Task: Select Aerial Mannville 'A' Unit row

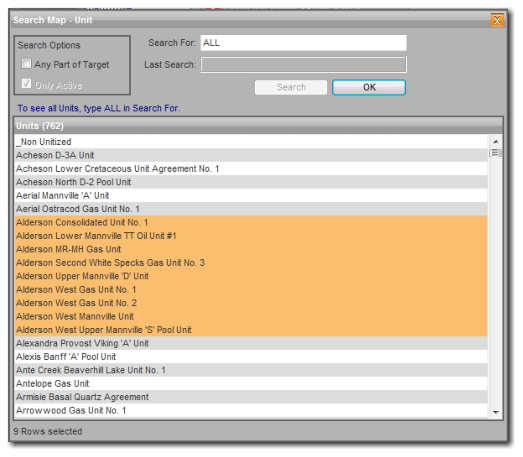Action: coord(251,195)
